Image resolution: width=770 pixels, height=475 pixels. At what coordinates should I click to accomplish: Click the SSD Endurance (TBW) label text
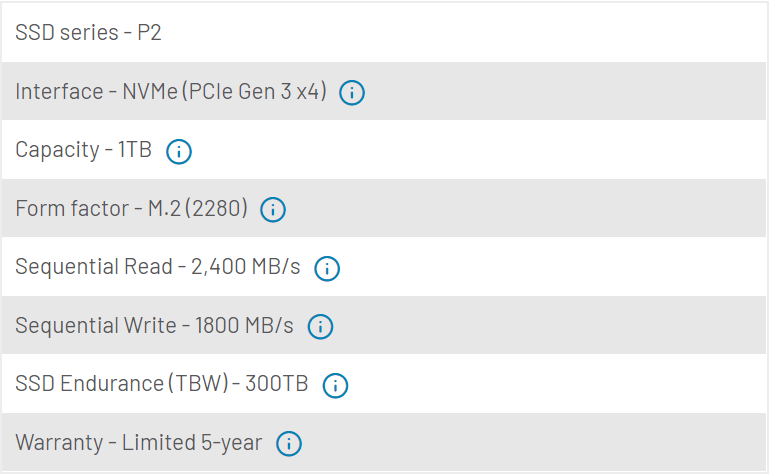tap(122, 384)
